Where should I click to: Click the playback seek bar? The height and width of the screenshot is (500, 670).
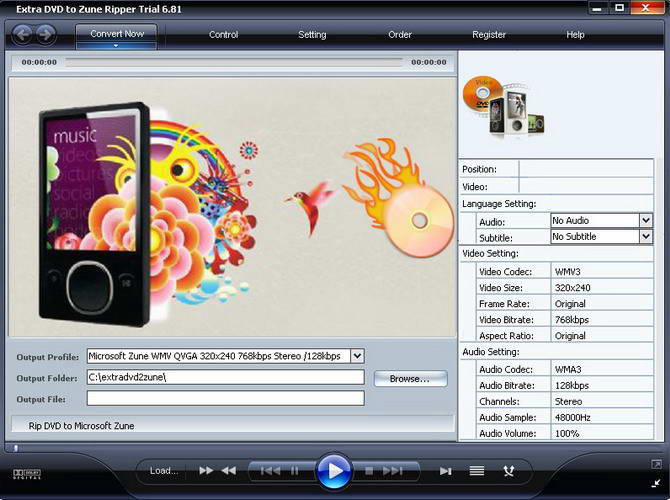234,62
